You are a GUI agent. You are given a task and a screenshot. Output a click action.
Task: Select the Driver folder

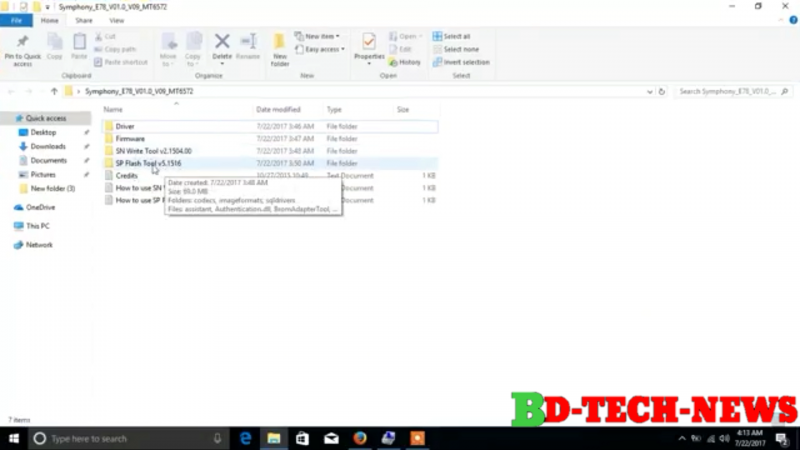click(x=270, y=126)
